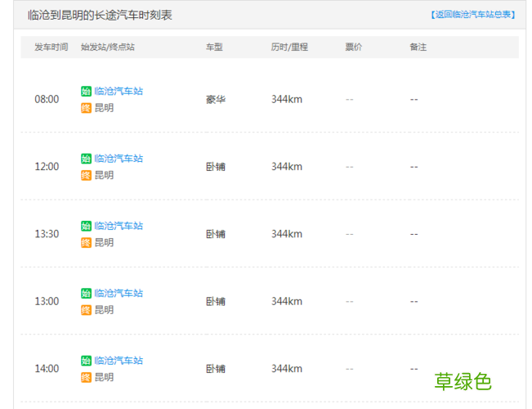Click 344km distance in 13:30 row

(287, 234)
